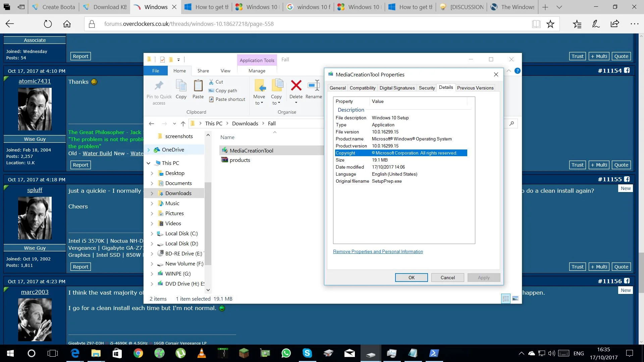This screenshot has width=644, height=362.
Task: Open Edge reading view icon
Action: pos(536,24)
